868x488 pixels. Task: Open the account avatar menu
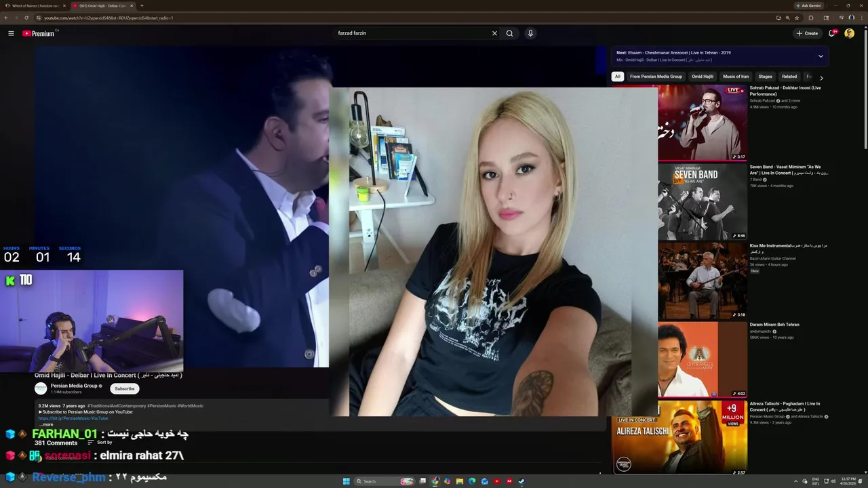pos(849,33)
